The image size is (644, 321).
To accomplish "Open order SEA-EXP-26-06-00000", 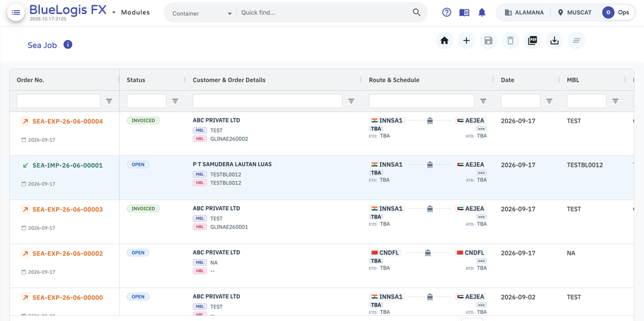I will coord(68,298).
